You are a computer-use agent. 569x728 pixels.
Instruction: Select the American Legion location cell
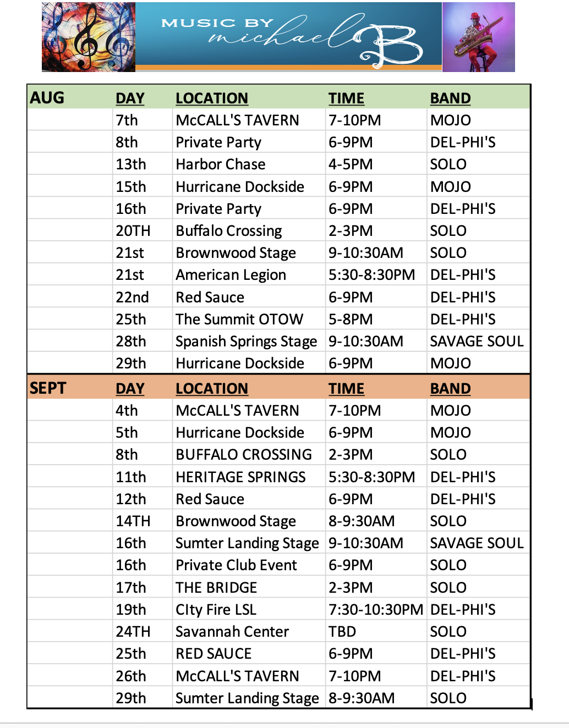pos(249,275)
